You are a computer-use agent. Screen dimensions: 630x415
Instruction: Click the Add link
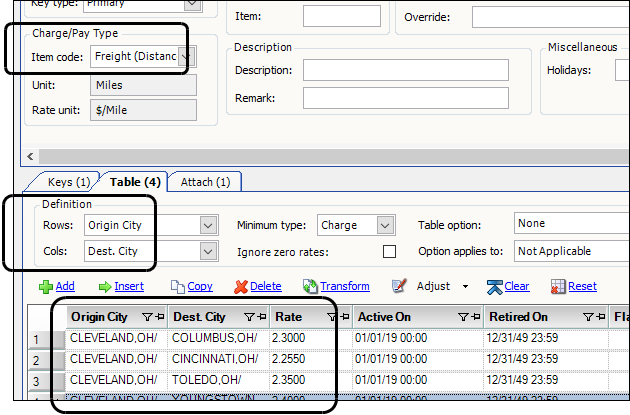[65, 286]
